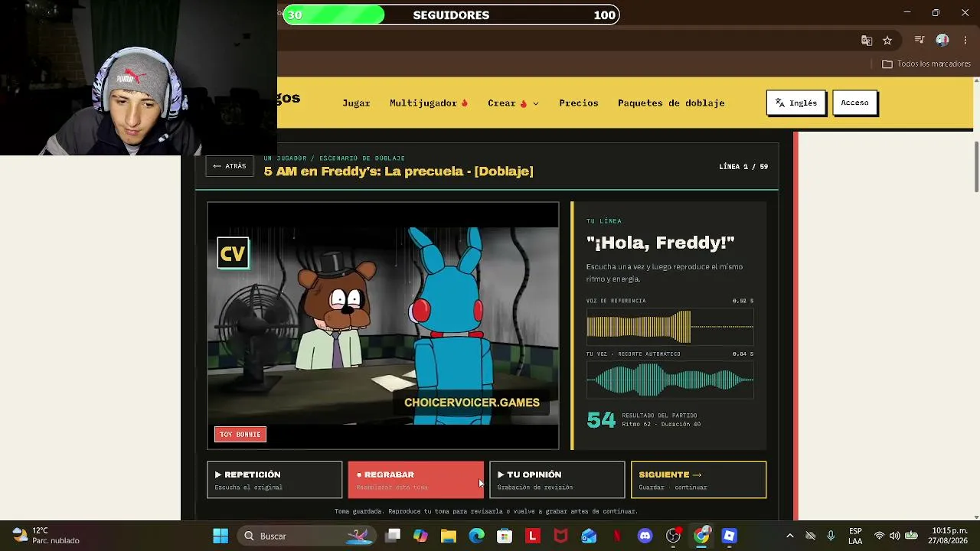This screenshot has height=551, width=980.
Task: Open Paquetes de doblaje page
Action: [671, 103]
